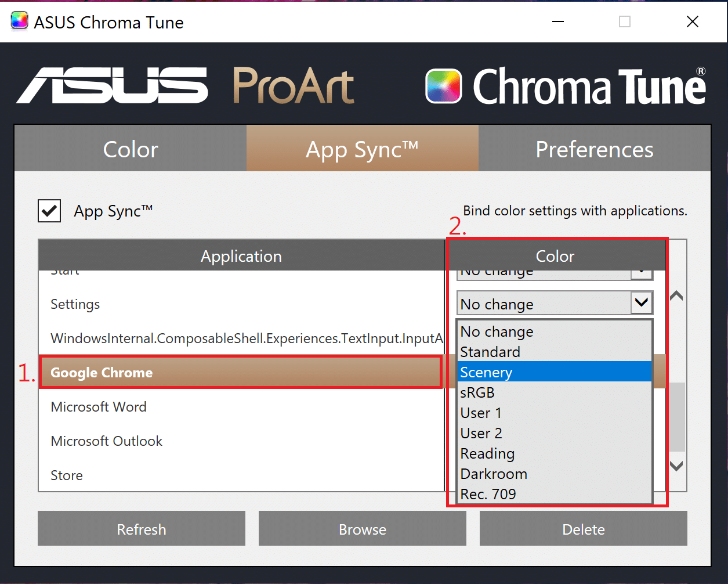Select Rec. 709 from the list
This screenshot has width=728, height=584.
(x=555, y=494)
